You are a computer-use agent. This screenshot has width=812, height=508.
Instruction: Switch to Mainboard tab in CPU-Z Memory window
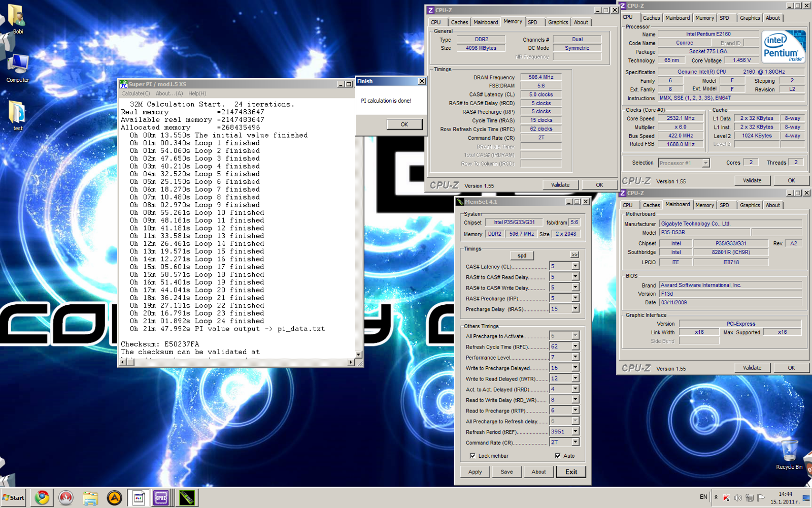486,22
